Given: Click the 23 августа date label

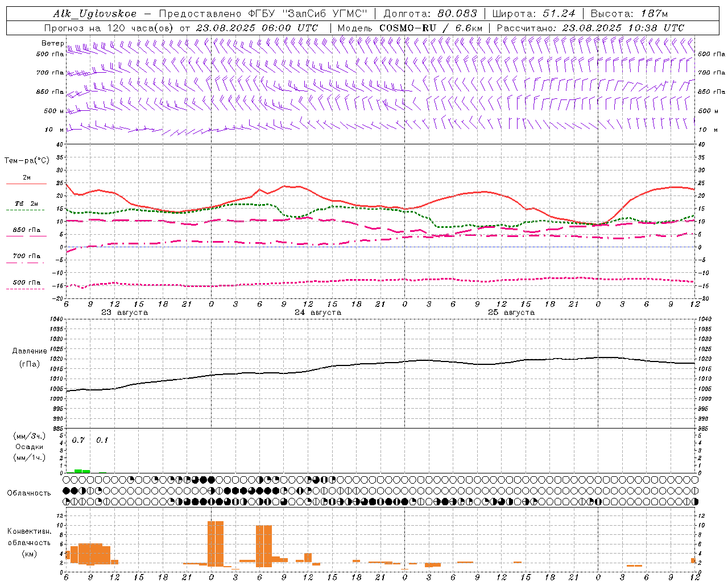Looking at the screenshot, I should (124, 313).
